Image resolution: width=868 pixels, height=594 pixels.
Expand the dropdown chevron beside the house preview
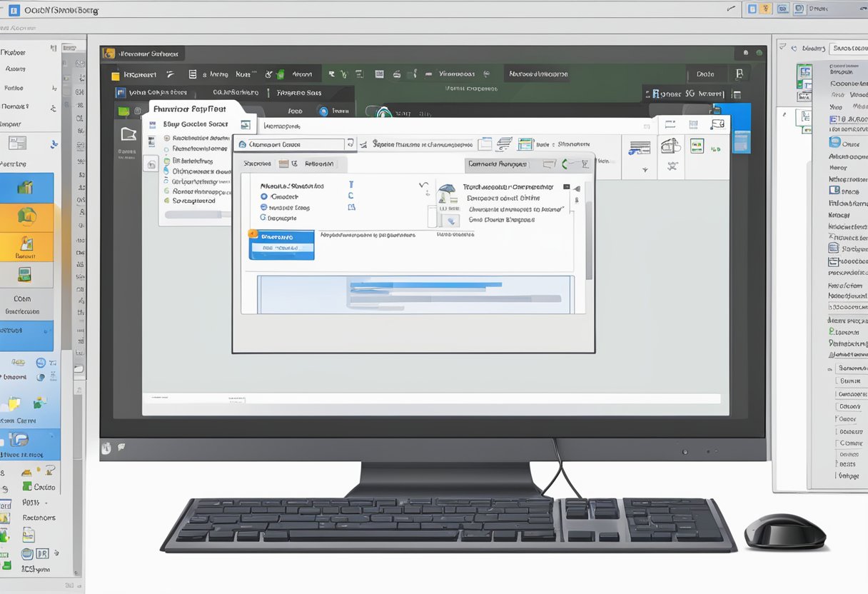pos(425,186)
